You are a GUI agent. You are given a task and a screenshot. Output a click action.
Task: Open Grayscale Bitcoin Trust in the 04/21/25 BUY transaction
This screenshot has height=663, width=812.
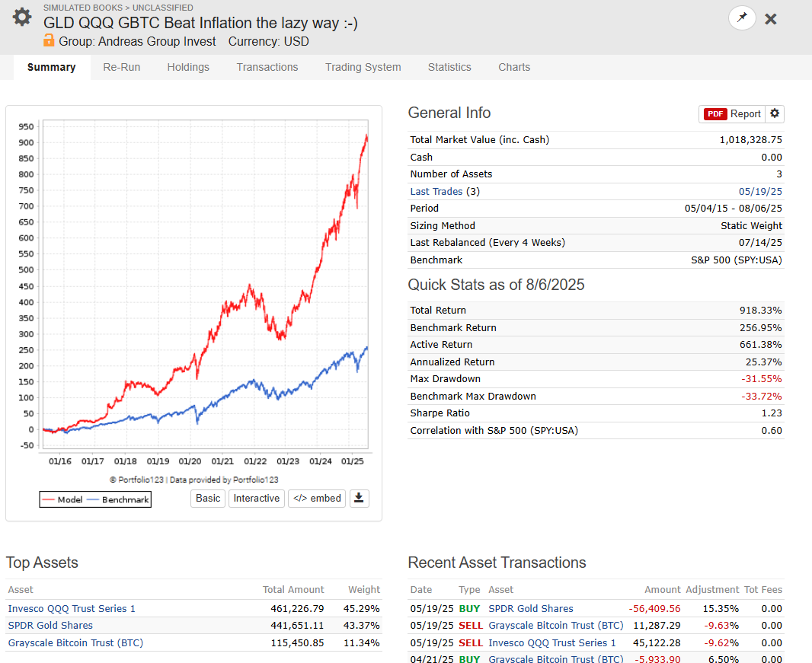555,659
